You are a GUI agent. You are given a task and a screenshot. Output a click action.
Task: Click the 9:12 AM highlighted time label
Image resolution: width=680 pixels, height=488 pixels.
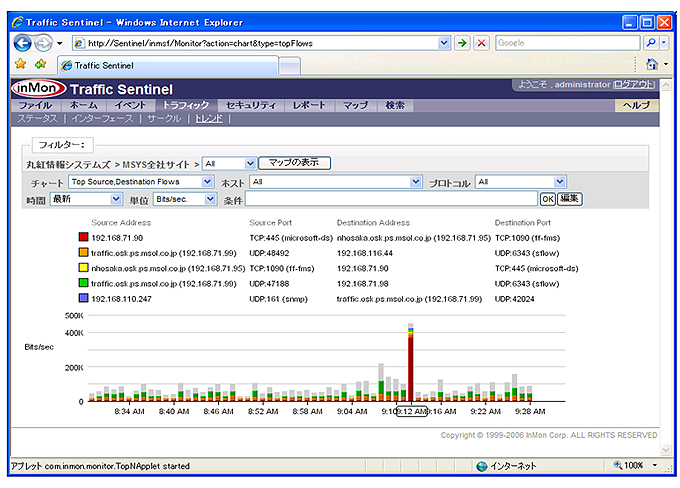tap(412, 411)
